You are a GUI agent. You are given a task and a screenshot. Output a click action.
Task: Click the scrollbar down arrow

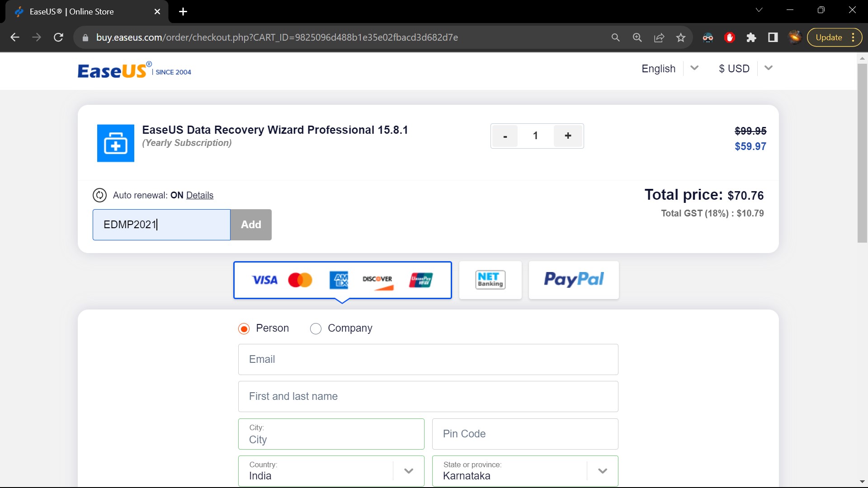(x=862, y=482)
